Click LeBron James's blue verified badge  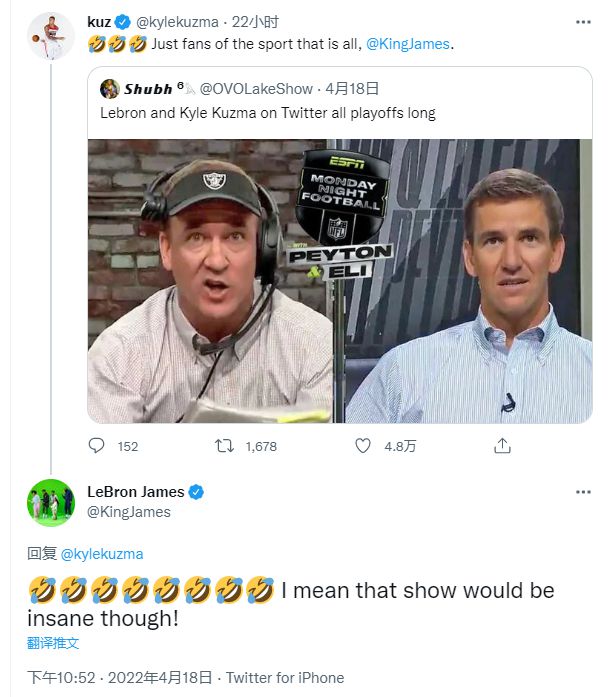[197, 492]
